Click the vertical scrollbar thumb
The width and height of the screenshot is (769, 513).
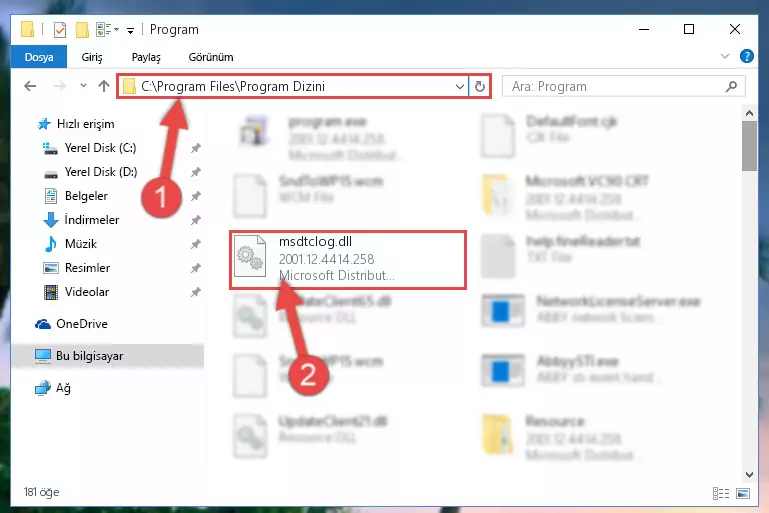[x=749, y=146]
